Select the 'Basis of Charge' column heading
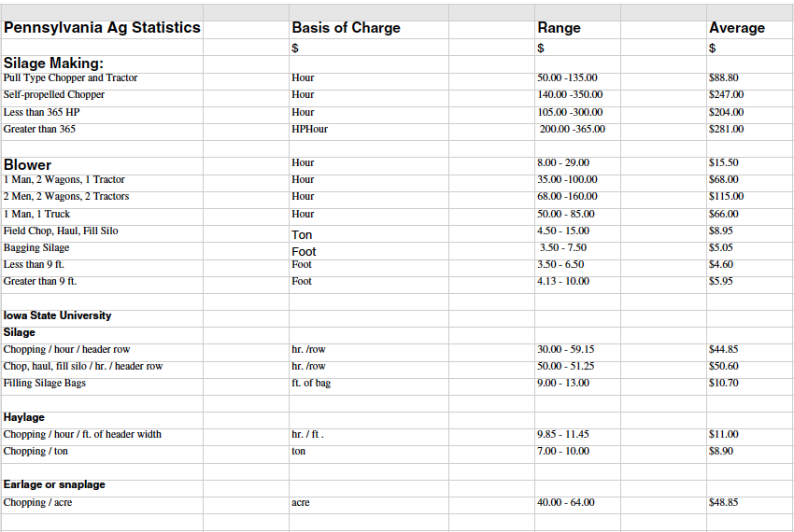The image size is (794, 532). [x=346, y=28]
